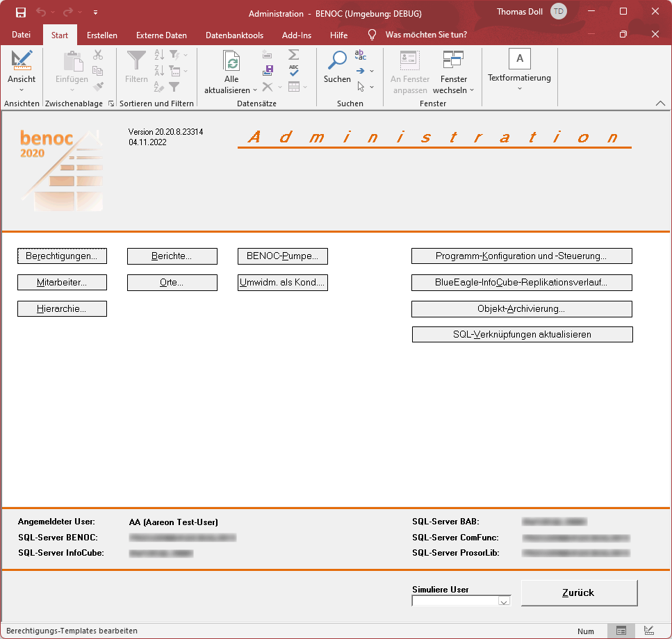
Task: Switch to the Datenbanktools tab
Action: click(x=234, y=35)
